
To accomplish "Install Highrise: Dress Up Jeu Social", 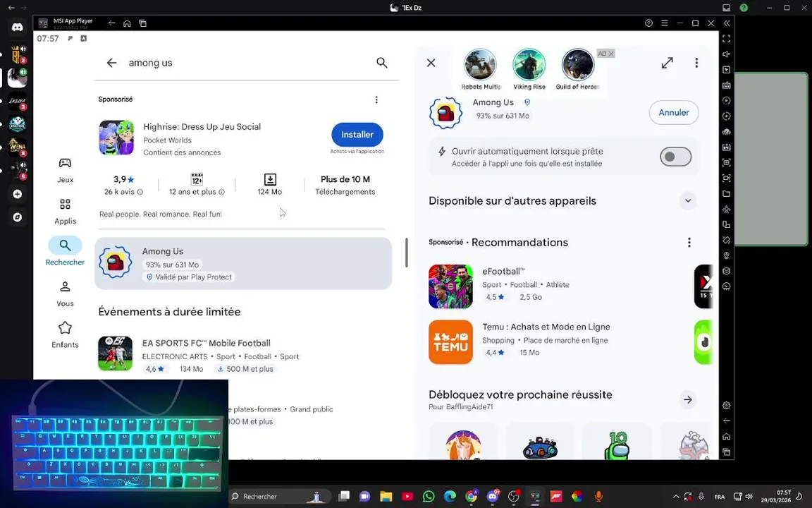I will click(357, 135).
